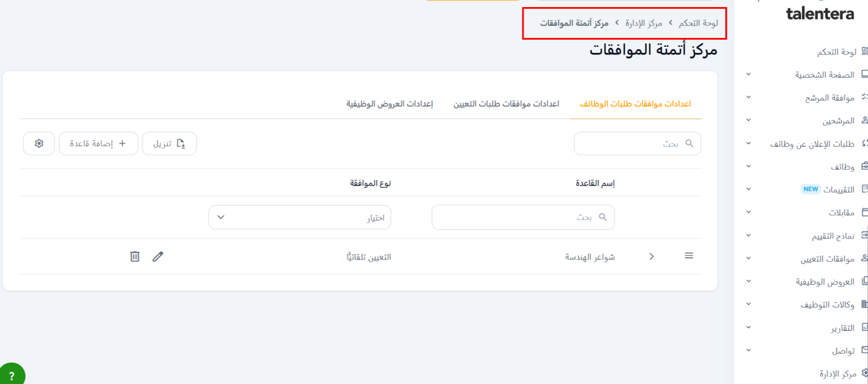This screenshot has width=868, height=384.
Task: Select اعدادات موافقات طلبات الوظائف tab
Action: [635, 104]
